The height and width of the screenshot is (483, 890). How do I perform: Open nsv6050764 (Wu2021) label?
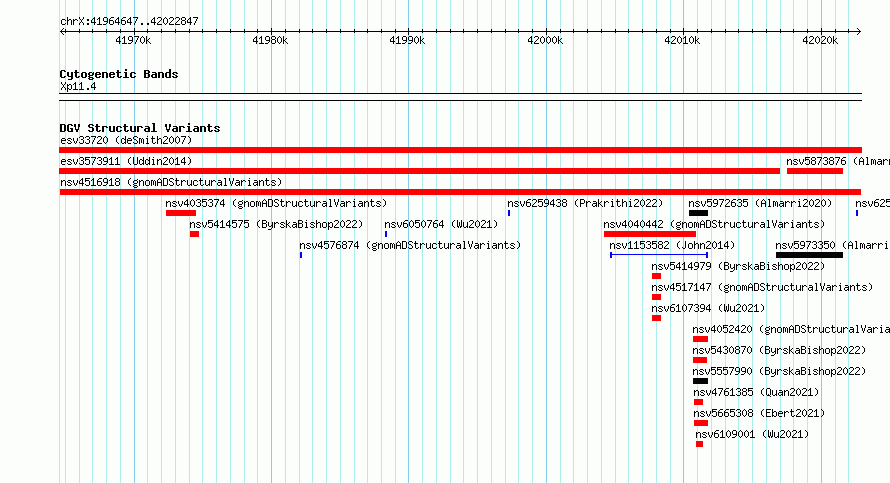click(441, 224)
